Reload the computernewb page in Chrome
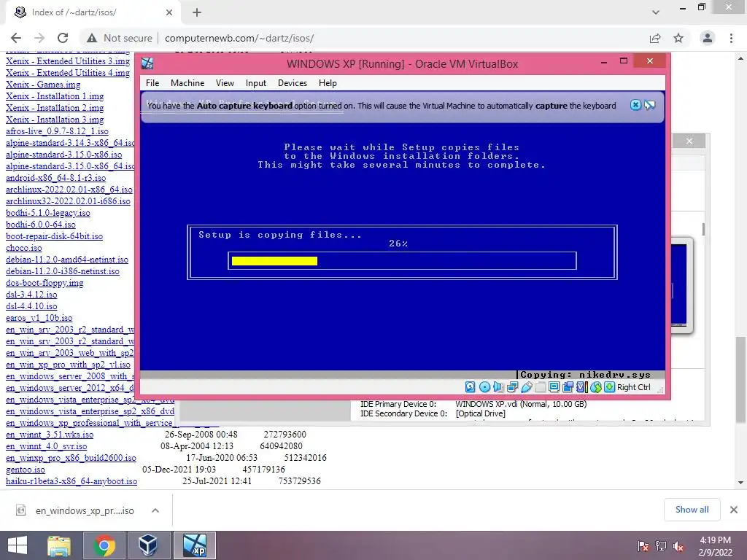Image resolution: width=747 pixels, height=560 pixels. (63, 38)
